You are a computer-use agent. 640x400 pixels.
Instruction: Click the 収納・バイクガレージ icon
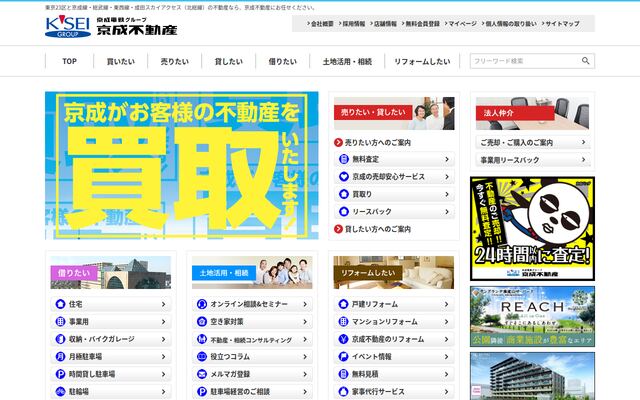60,339
